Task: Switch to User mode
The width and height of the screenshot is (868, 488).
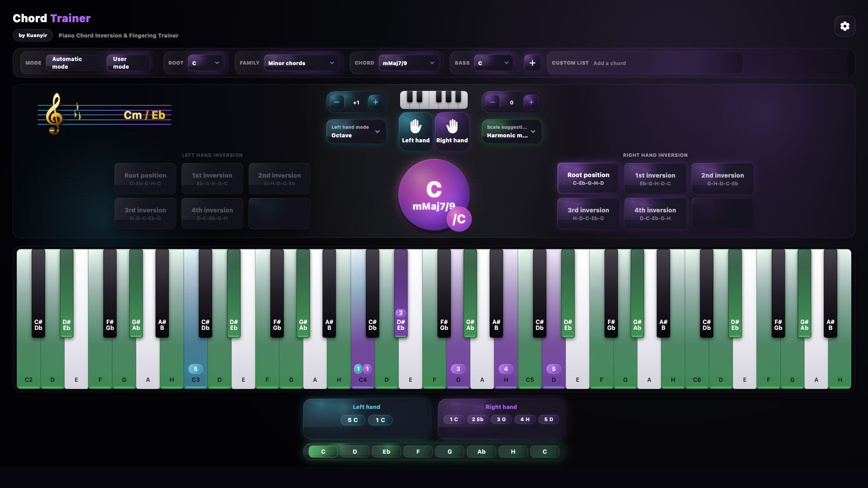Action: [x=128, y=63]
